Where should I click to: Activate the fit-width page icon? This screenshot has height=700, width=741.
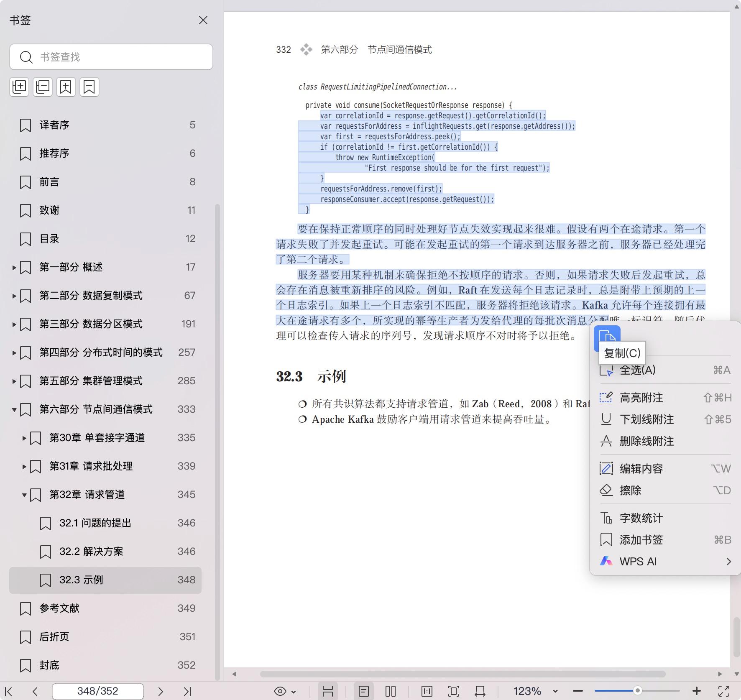(x=480, y=691)
